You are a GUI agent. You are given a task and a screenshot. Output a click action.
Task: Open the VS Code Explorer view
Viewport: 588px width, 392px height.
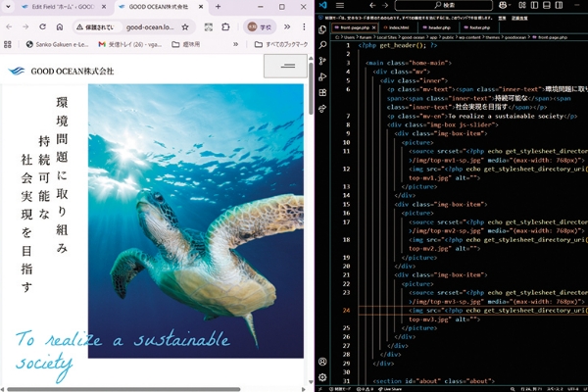(x=322, y=28)
